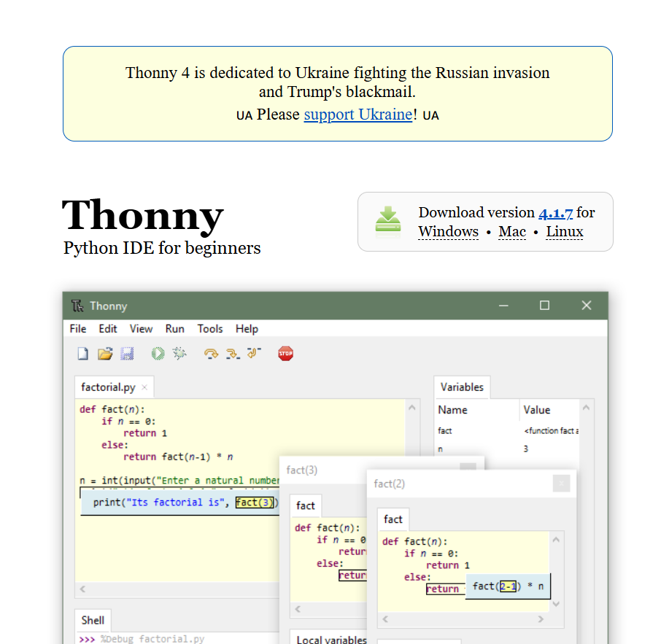This screenshot has height=644, width=661.
Task: Select the Variables panel tab
Action: click(462, 387)
